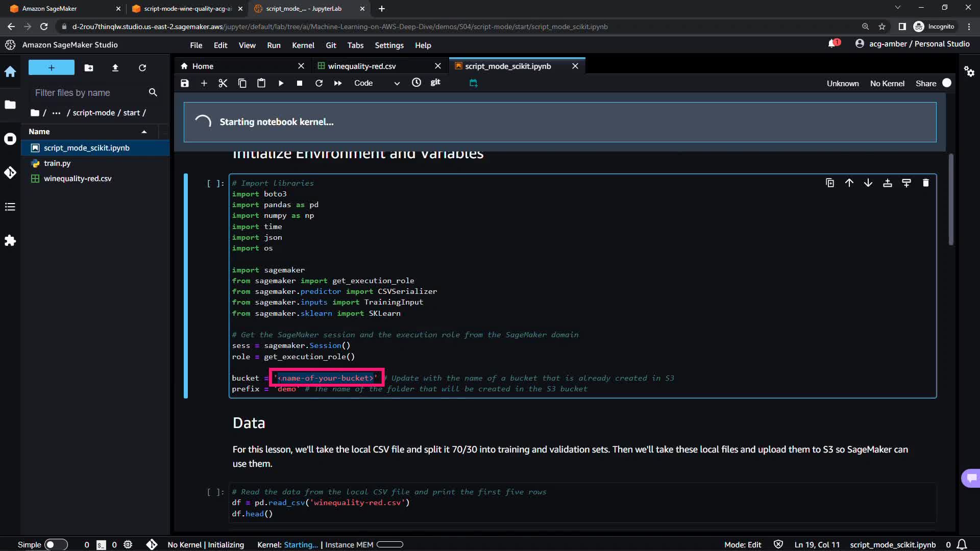The image size is (980, 551).
Task: Move the selected cell down
Action: pyautogui.click(x=868, y=183)
